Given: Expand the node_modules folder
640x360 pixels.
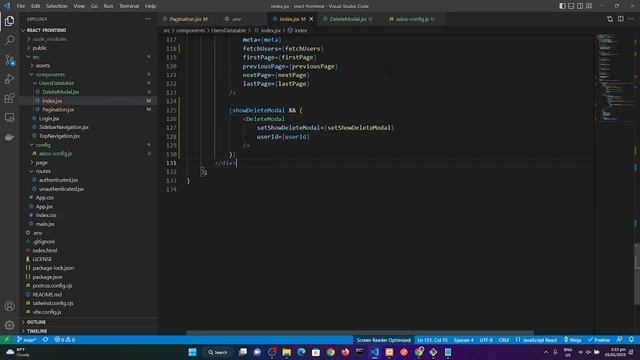Looking at the screenshot, I should (x=49, y=39).
